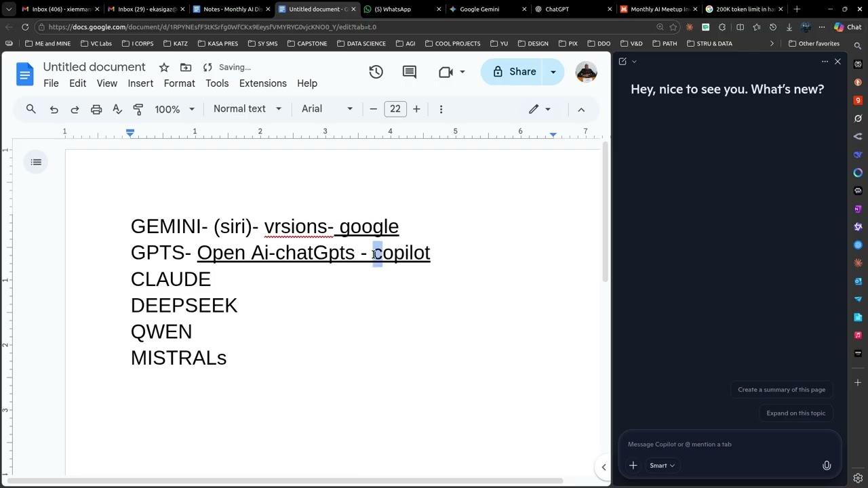Open the Google Docs home icon
Screen dimensions: 868x488
click(x=24, y=74)
